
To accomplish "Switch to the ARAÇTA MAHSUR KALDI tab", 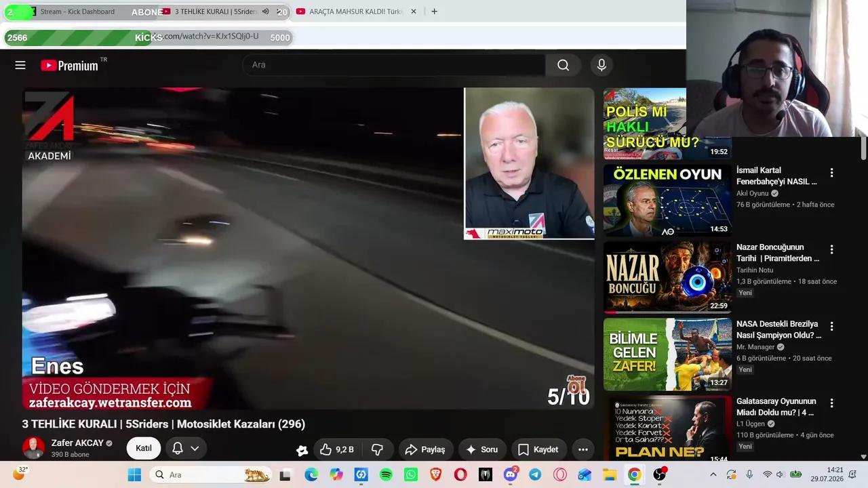I will [350, 12].
